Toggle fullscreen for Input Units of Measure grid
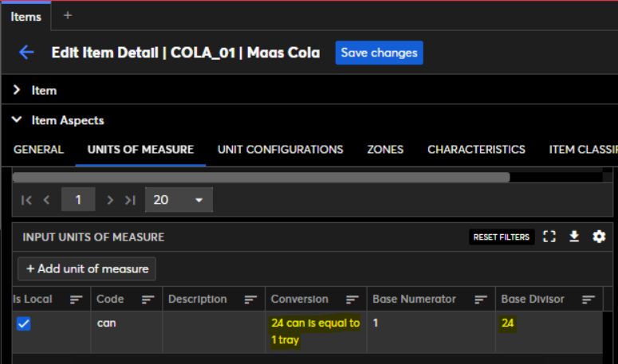This screenshot has width=618, height=364. coord(549,237)
